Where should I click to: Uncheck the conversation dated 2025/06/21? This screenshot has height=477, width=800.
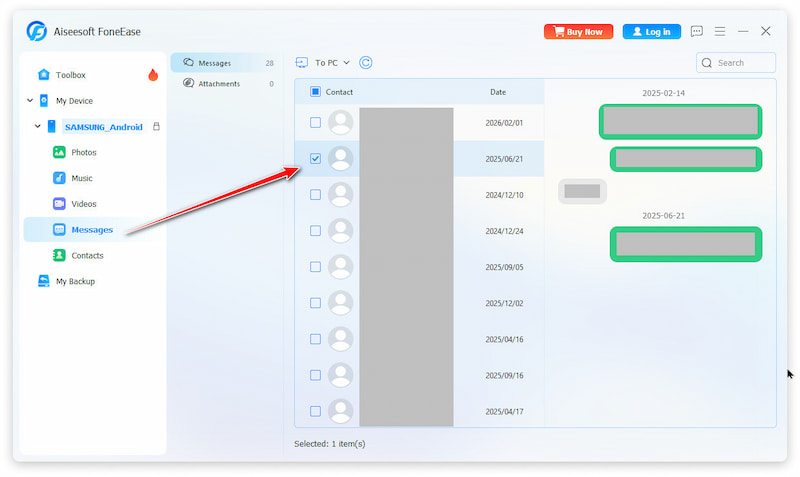315,159
